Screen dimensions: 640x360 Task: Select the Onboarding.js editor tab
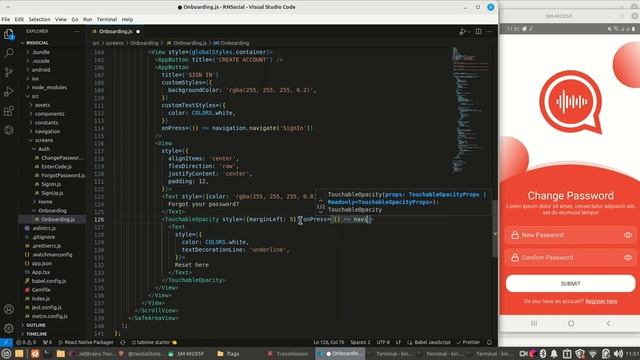[116, 31]
